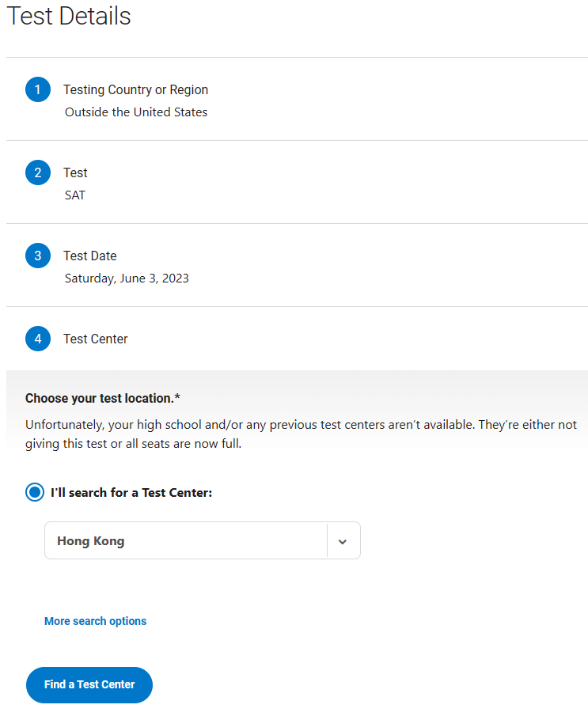Click the Choose your test location heading
Viewport: 588px width, 716px height.
[103, 398]
